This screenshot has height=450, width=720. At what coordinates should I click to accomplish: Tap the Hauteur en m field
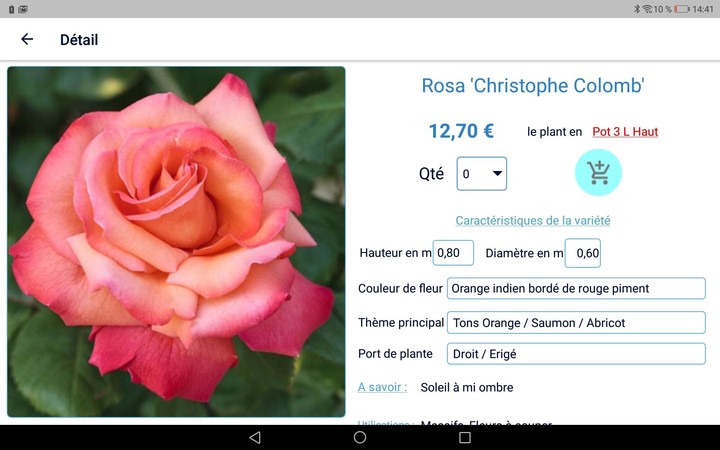(453, 253)
